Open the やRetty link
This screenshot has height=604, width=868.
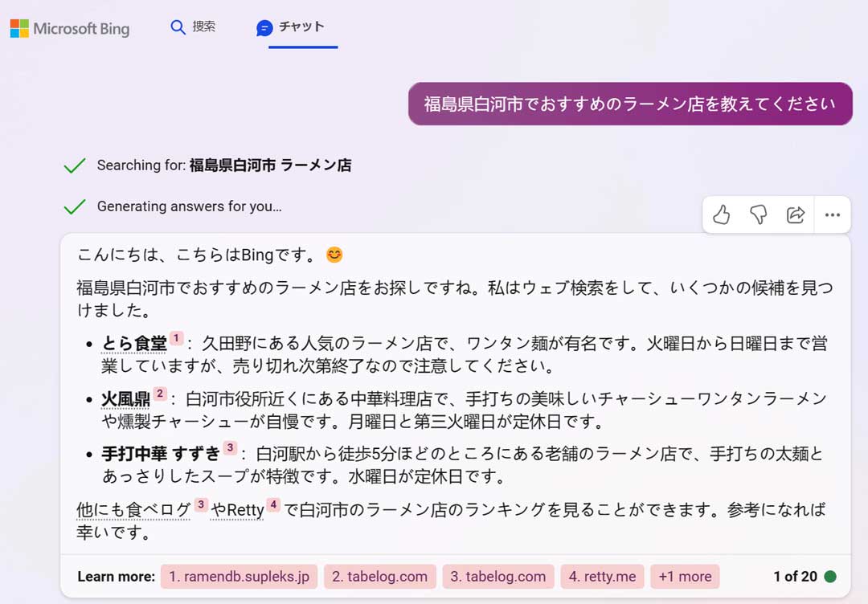click(237, 509)
